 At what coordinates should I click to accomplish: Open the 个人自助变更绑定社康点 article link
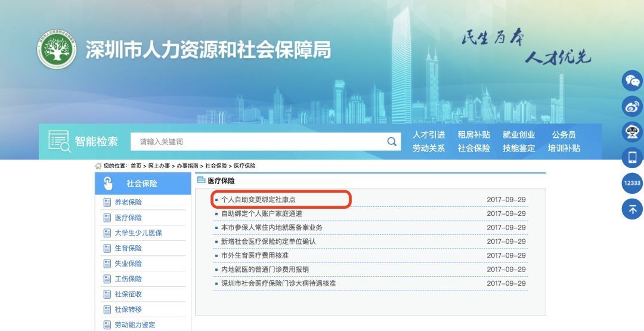[258, 200]
